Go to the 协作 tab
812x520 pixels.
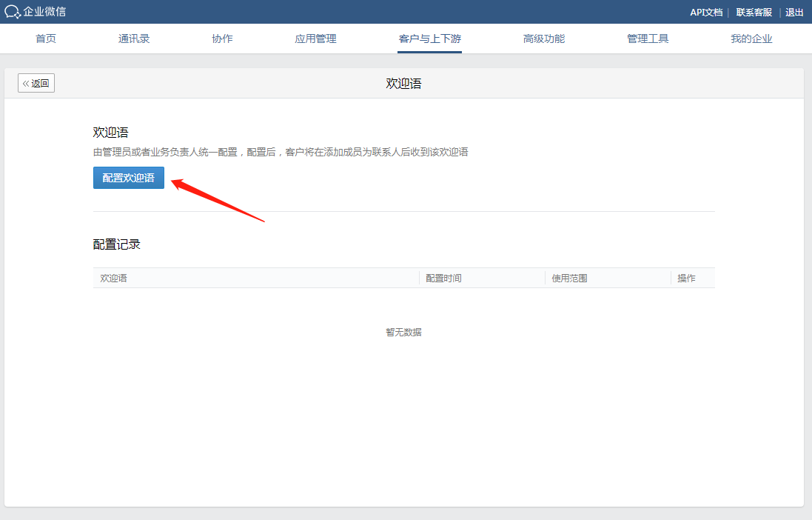tap(222, 39)
